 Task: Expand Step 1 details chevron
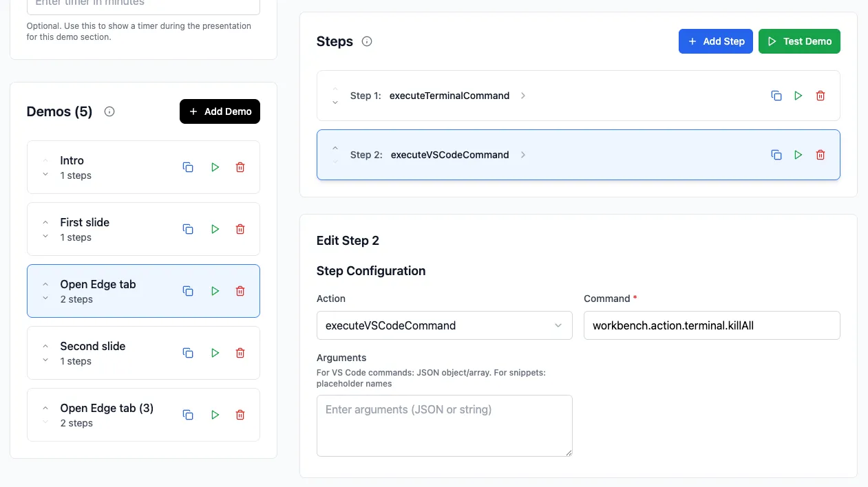coord(523,96)
